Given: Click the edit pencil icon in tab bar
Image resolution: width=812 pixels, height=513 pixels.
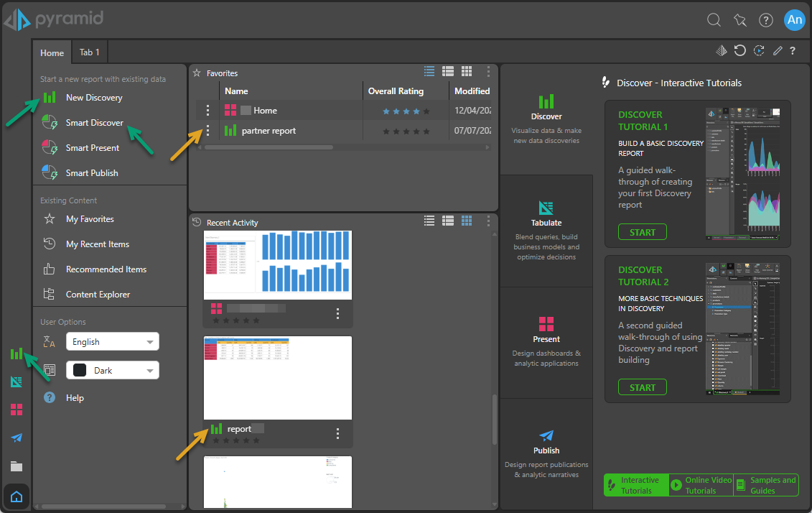Looking at the screenshot, I should pyautogui.click(x=778, y=51).
